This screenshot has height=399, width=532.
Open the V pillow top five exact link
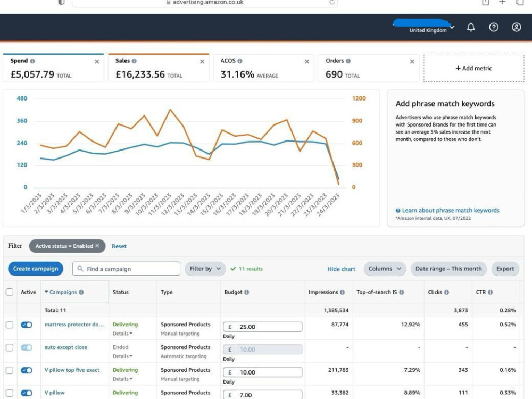[72, 370]
